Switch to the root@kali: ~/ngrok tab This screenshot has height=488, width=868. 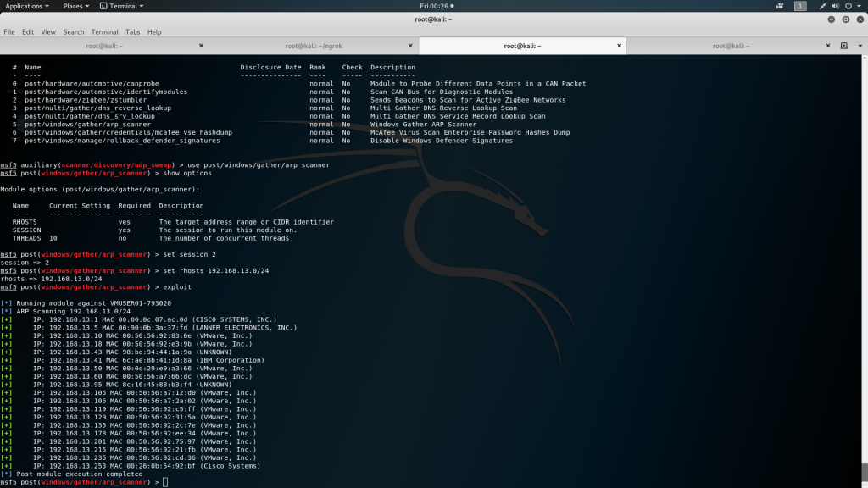coord(314,46)
